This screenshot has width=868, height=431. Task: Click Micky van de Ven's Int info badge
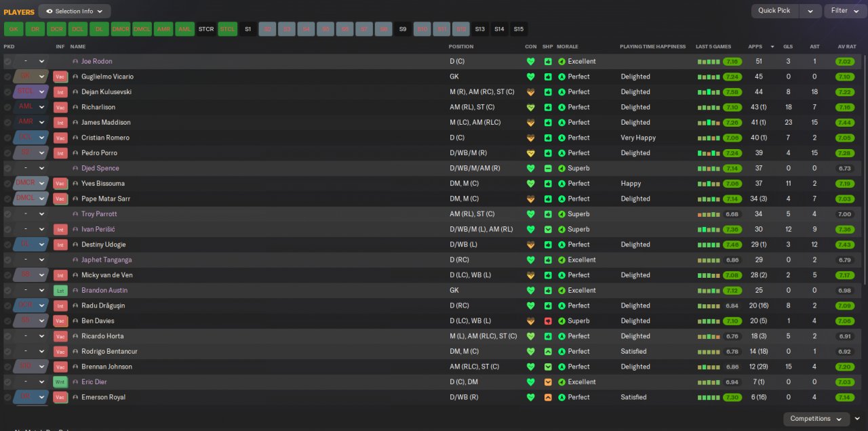[60, 275]
